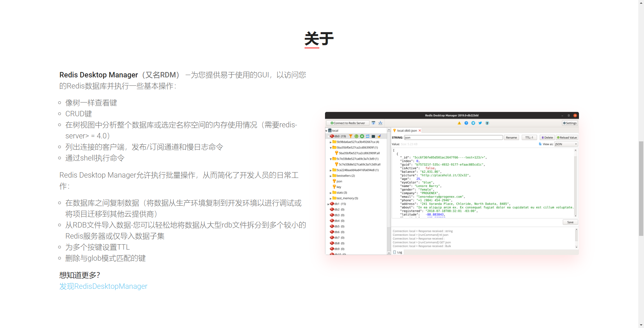
Task: Click the Telegram icon in RDM toolbar
Action: pos(473,123)
